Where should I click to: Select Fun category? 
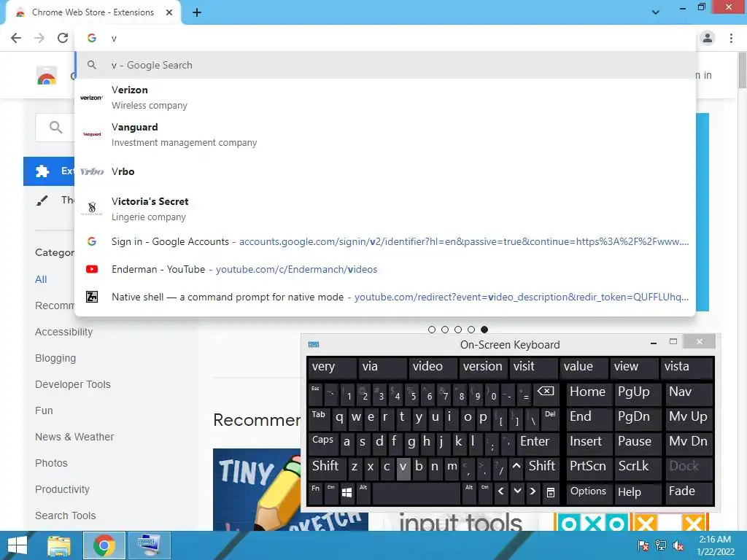point(44,411)
